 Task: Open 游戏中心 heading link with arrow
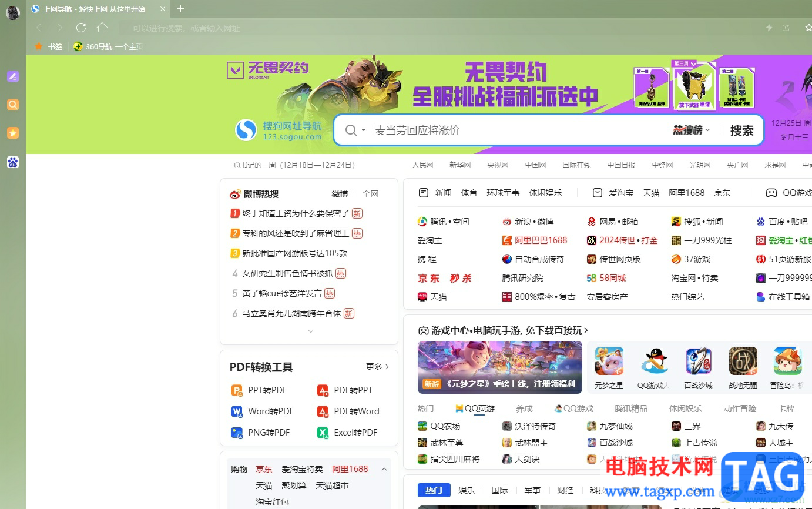503,330
